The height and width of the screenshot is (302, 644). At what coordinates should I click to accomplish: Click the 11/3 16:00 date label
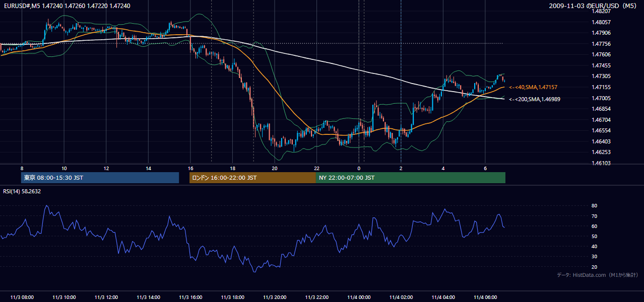[x=190, y=297]
